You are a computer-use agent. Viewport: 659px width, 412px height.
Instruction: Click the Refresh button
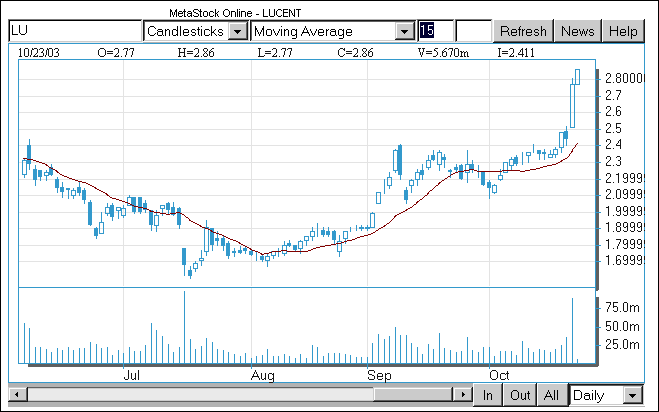click(x=523, y=31)
